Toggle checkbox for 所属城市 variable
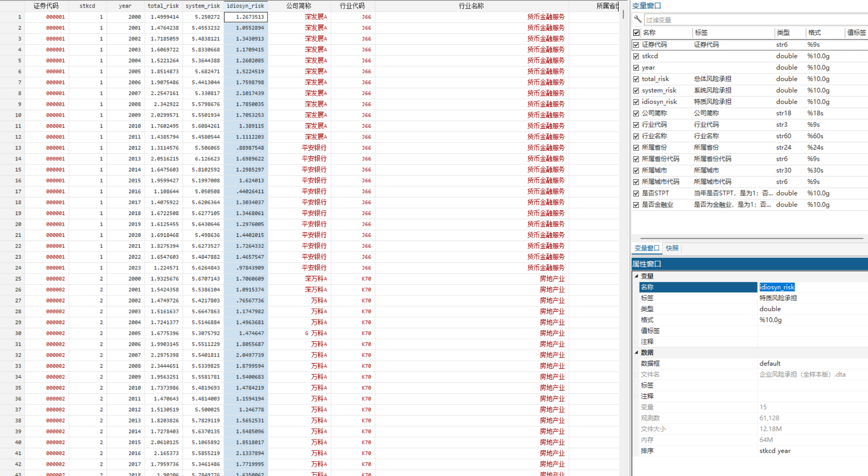Screen dimensions: 868x476 pyautogui.click(x=636, y=170)
